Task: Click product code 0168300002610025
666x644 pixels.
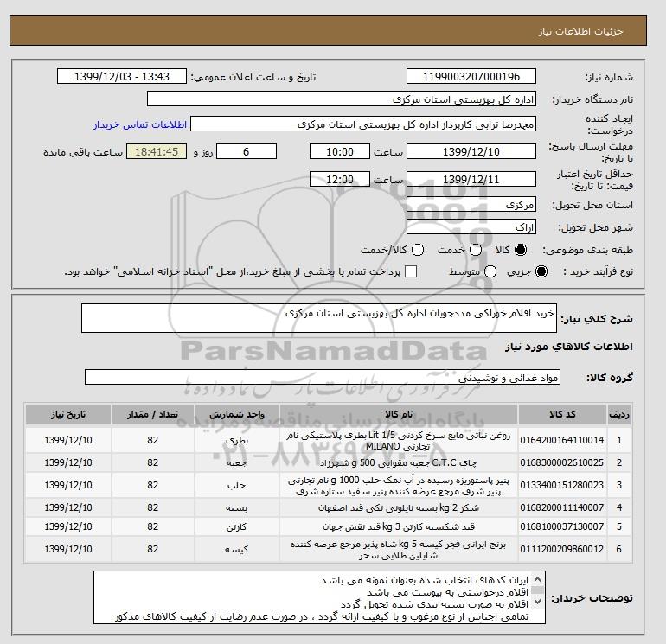Action: [562, 462]
